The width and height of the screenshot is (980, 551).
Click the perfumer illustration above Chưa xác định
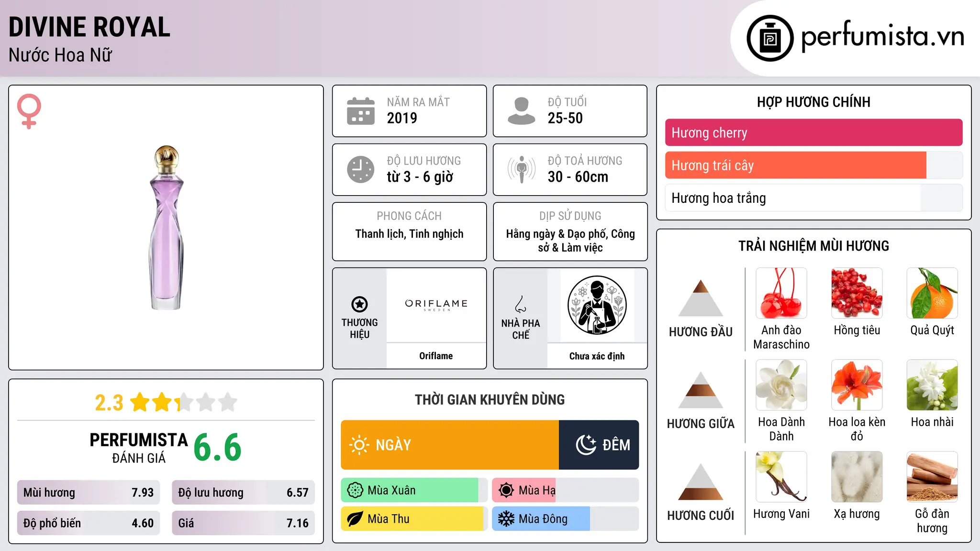(597, 305)
